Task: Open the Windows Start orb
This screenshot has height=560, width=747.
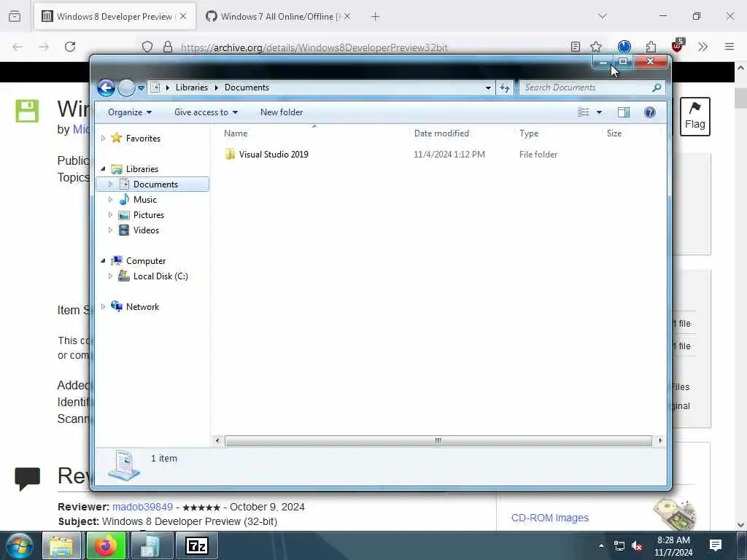Action: (x=20, y=545)
